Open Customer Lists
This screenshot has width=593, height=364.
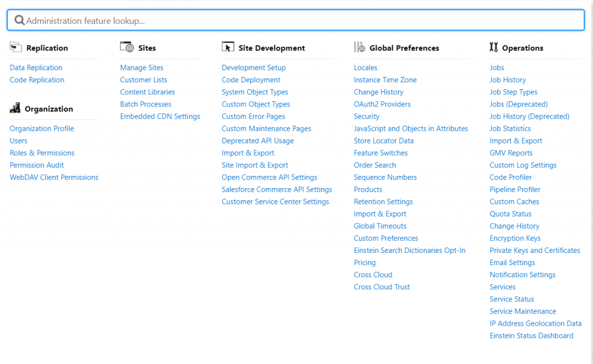click(x=144, y=80)
